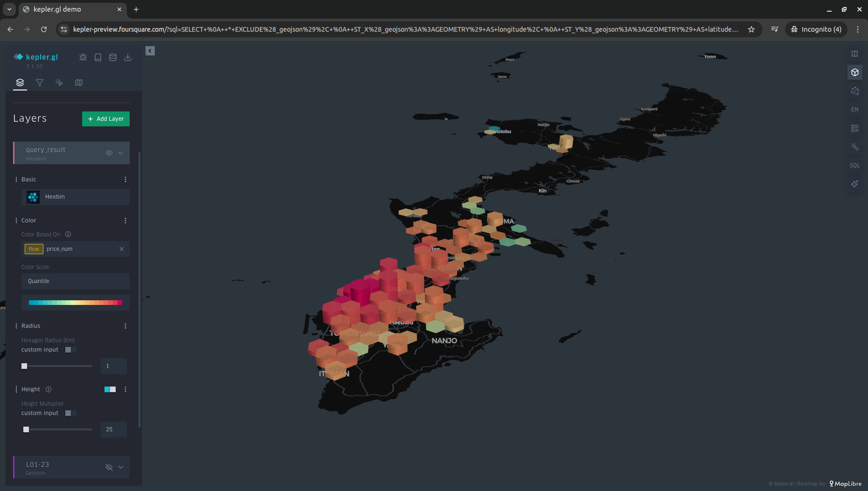Clear the price_num color field
Viewport: 868px width, 491px height.
(122, 249)
